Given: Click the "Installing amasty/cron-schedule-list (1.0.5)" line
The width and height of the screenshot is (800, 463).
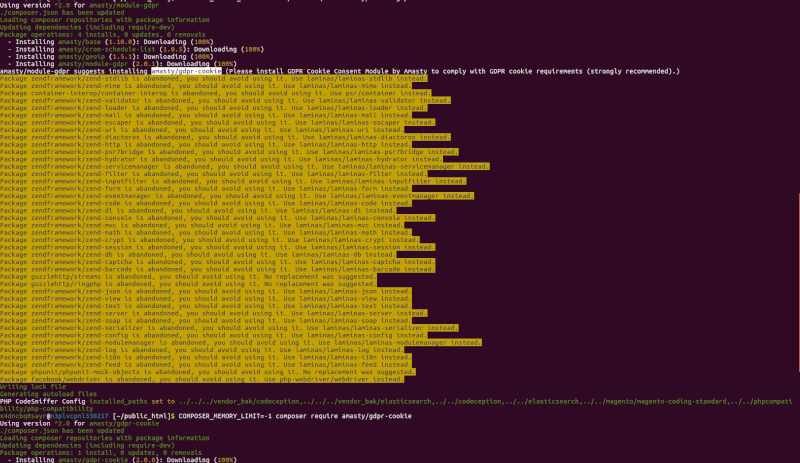Looking at the screenshot, I should (136, 50).
